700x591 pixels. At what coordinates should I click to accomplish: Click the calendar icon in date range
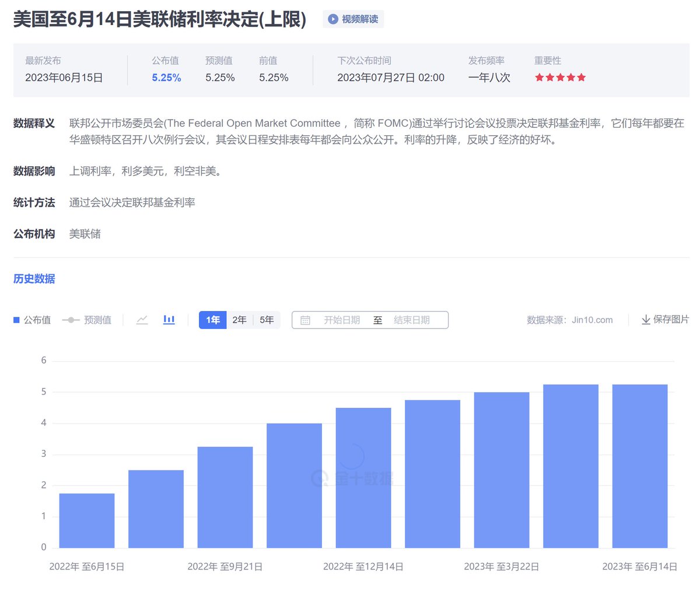click(x=305, y=320)
